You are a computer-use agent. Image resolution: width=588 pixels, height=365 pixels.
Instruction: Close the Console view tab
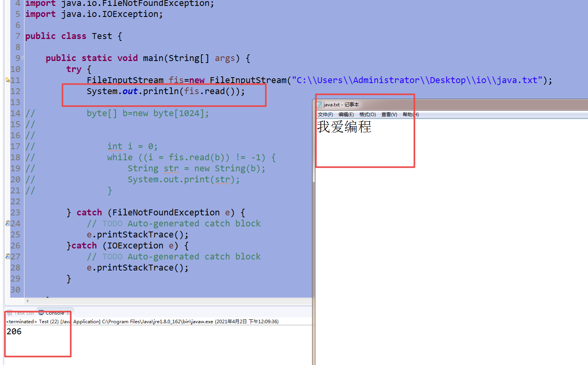pyautogui.click(x=68, y=313)
